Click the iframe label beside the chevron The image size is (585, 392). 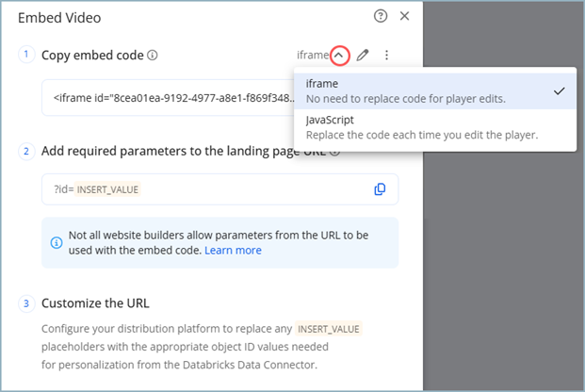click(311, 56)
